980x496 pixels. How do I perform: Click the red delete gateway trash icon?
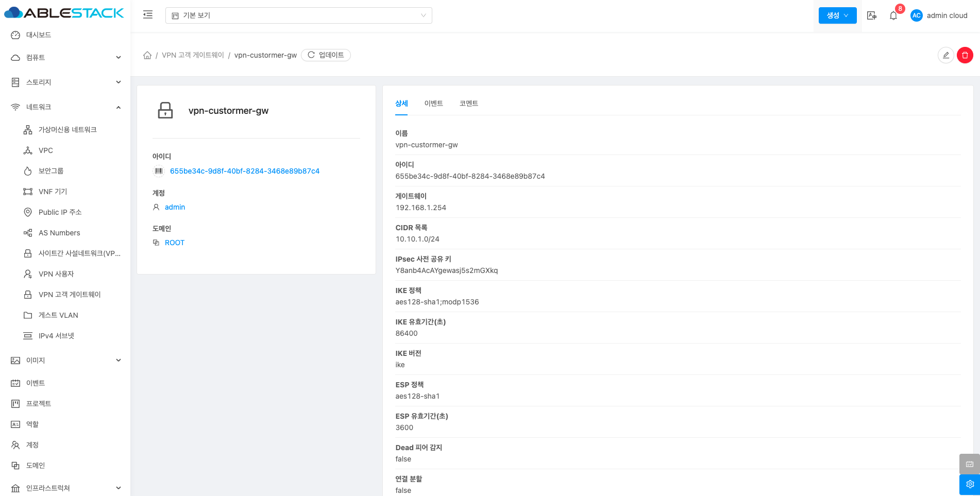(965, 55)
